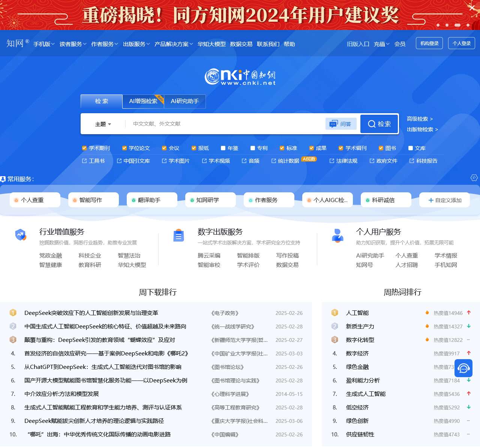The image size is (480, 448).
Task: Expand the 手机版 dropdown menu
Action: tap(44, 44)
